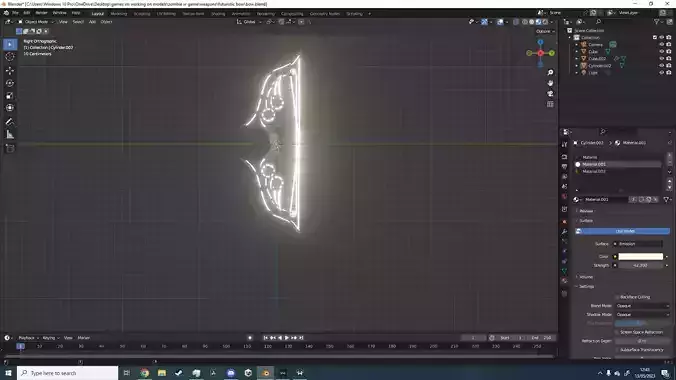Viewport: 676px width, 380px height.
Task: Select the Measure tool
Action: coord(10,135)
